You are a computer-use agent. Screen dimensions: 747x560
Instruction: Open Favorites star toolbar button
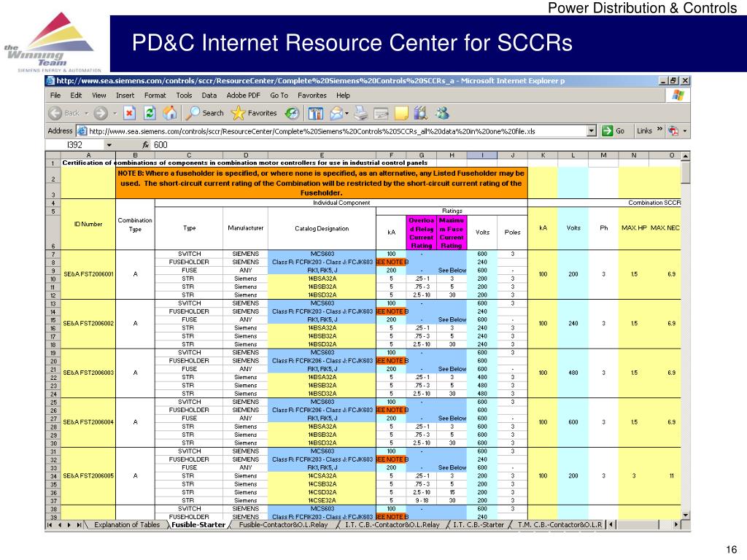(x=253, y=113)
